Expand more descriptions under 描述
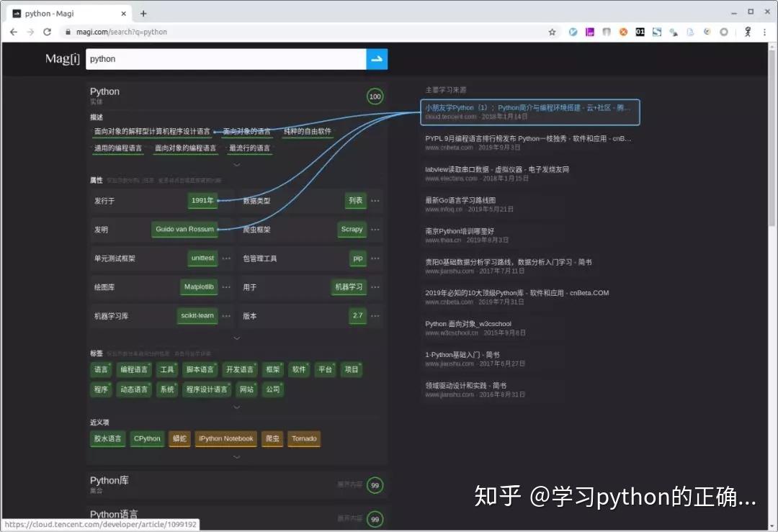The image size is (778, 532). [x=237, y=164]
